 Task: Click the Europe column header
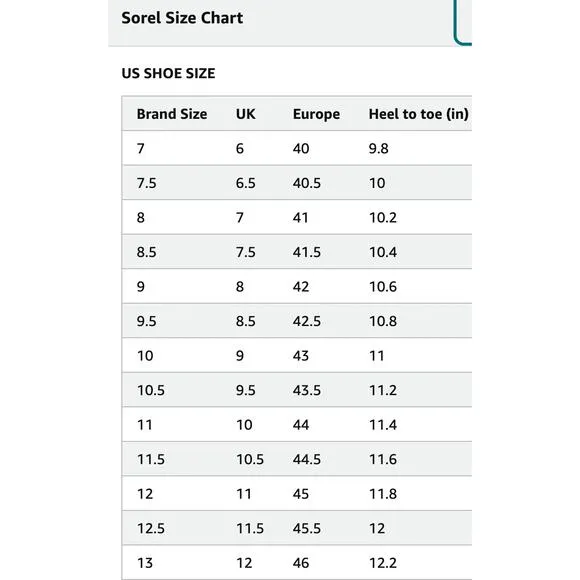coord(316,114)
